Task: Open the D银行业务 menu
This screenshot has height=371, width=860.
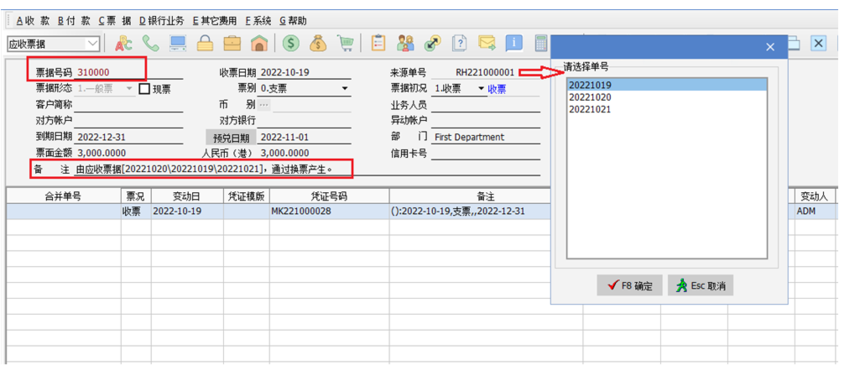Action: click(x=161, y=21)
